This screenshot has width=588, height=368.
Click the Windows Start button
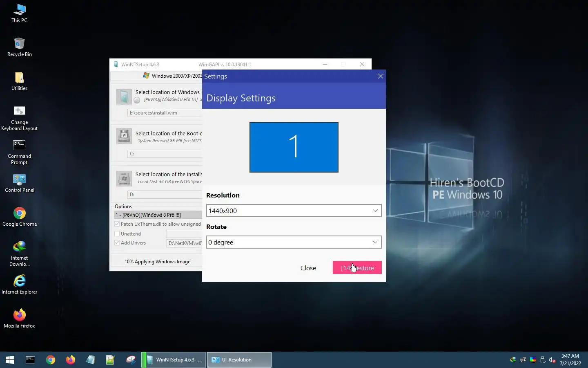10,360
